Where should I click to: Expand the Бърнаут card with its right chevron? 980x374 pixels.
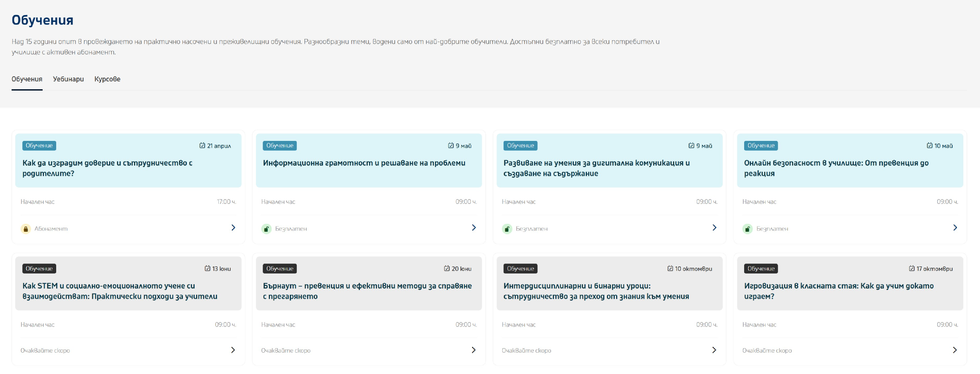[x=474, y=350]
